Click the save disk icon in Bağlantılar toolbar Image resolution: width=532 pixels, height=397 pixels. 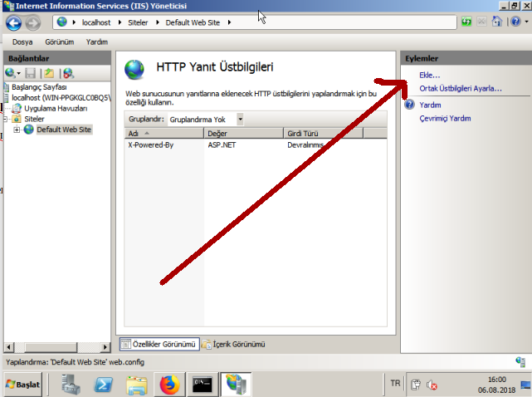[x=30, y=73]
